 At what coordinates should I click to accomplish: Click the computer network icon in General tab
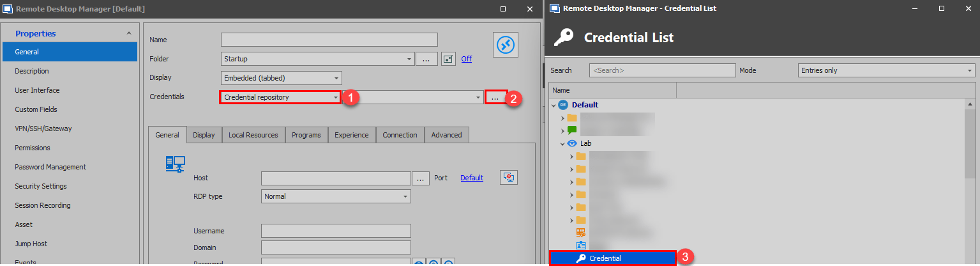[x=175, y=164]
